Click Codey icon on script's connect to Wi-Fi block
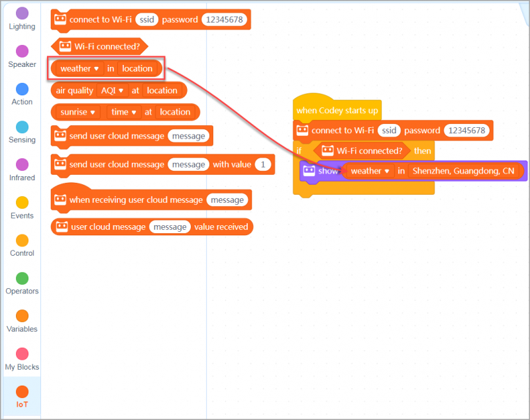Image resolution: width=530 pixels, height=420 pixels. (x=302, y=130)
